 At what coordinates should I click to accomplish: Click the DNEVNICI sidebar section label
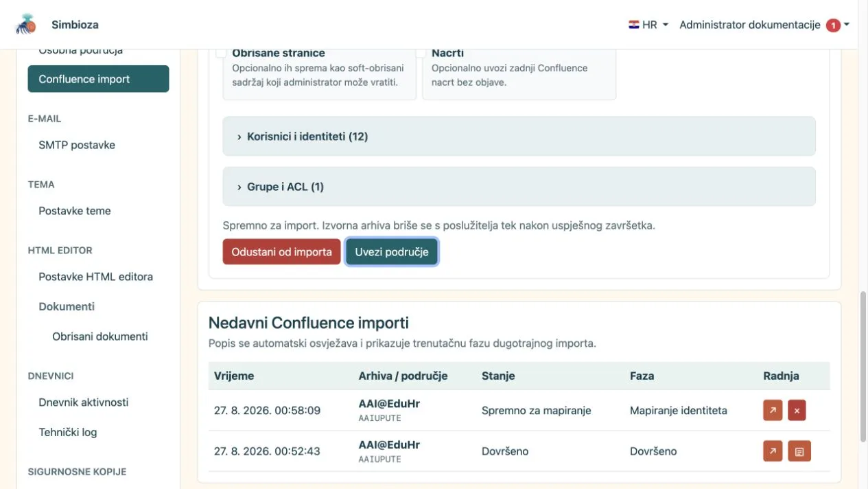[x=51, y=376]
